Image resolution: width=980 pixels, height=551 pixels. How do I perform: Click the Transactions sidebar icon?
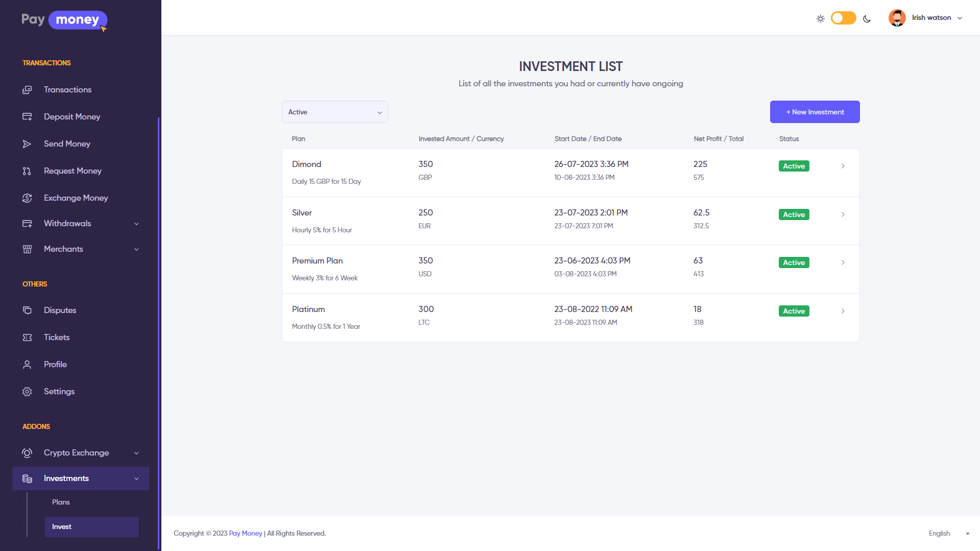[27, 90]
